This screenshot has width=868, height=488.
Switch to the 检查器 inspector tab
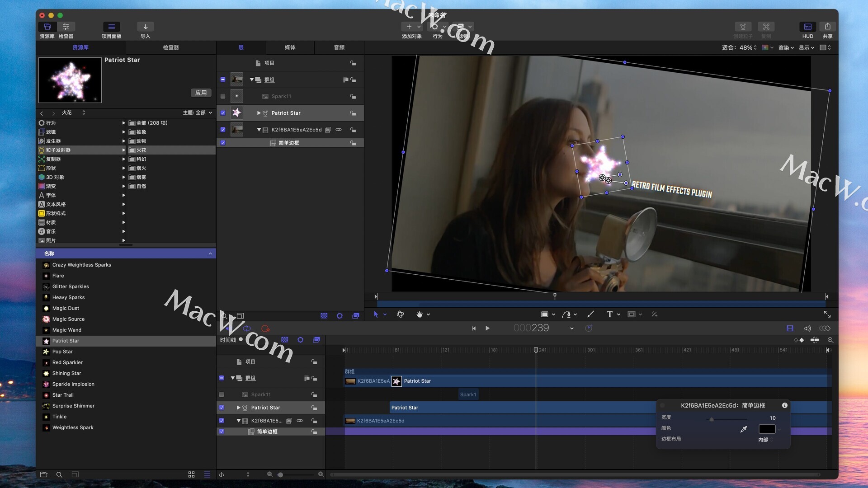click(x=171, y=47)
